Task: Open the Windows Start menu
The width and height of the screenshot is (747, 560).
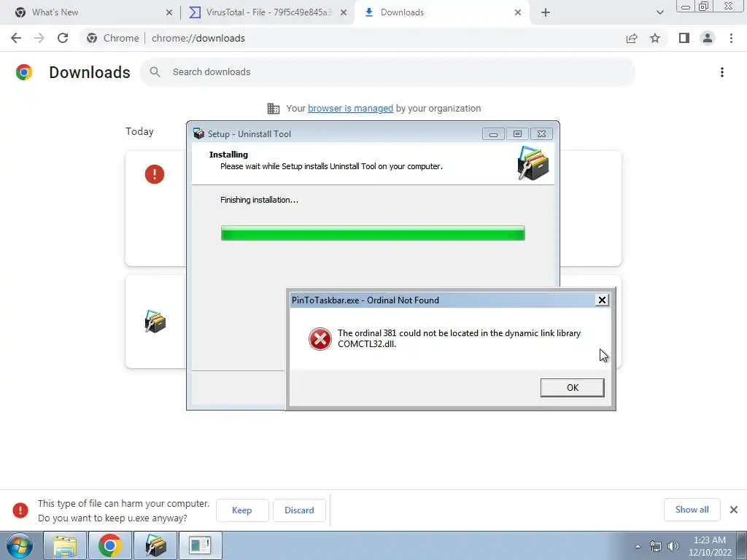Action: click(20, 545)
